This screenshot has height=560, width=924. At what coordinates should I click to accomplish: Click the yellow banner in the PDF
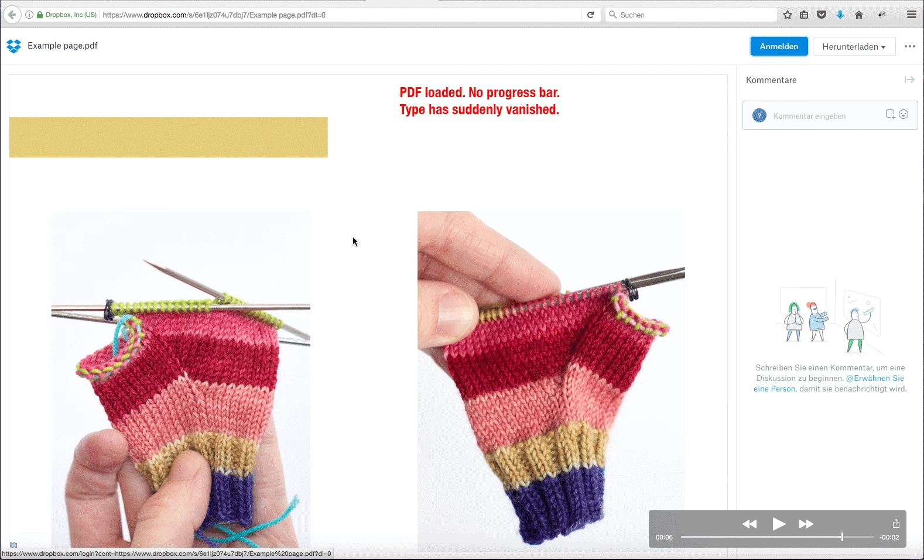(169, 137)
